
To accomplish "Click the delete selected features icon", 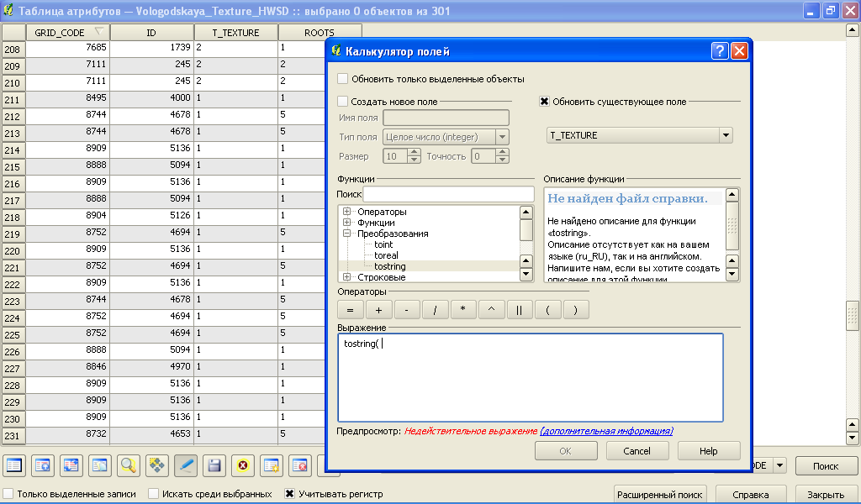I will pyautogui.click(x=243, y=465).
